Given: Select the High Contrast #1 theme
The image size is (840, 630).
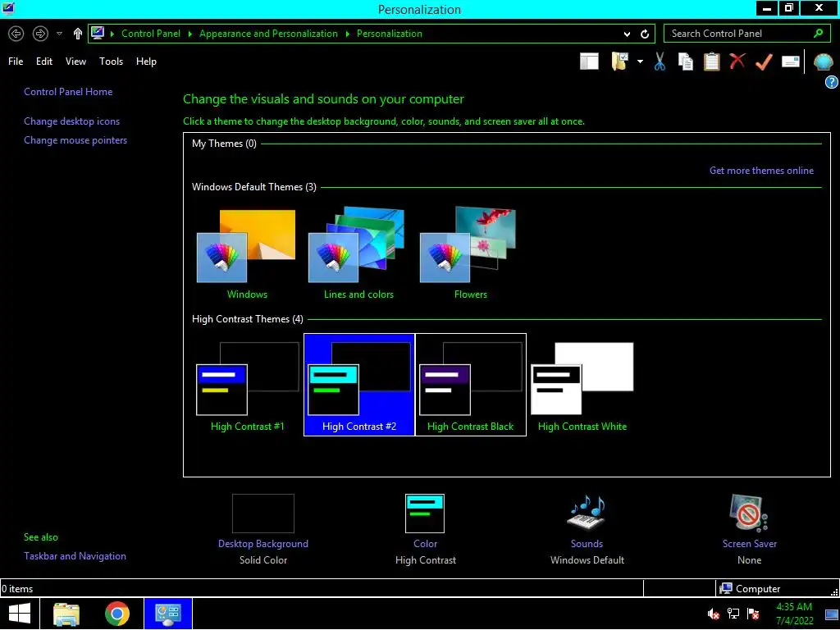Looking at the screenshot, I should pos(247,385).
